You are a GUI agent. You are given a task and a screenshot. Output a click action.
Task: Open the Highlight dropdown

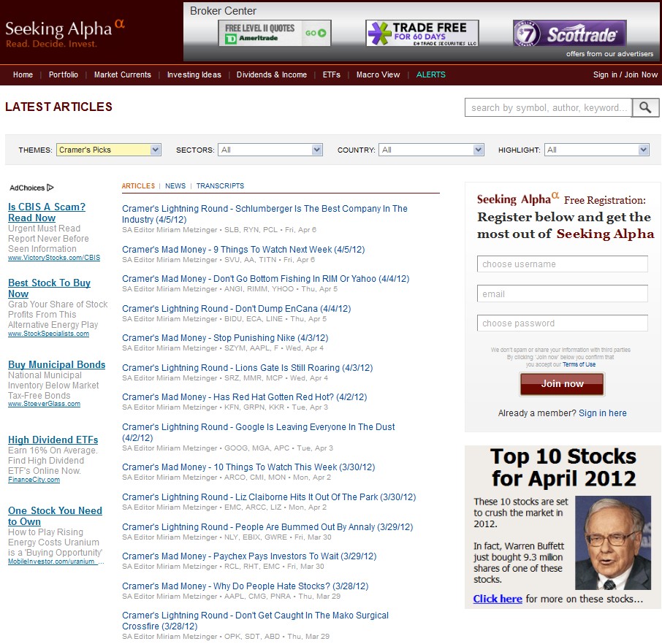(x=597, y=150)
